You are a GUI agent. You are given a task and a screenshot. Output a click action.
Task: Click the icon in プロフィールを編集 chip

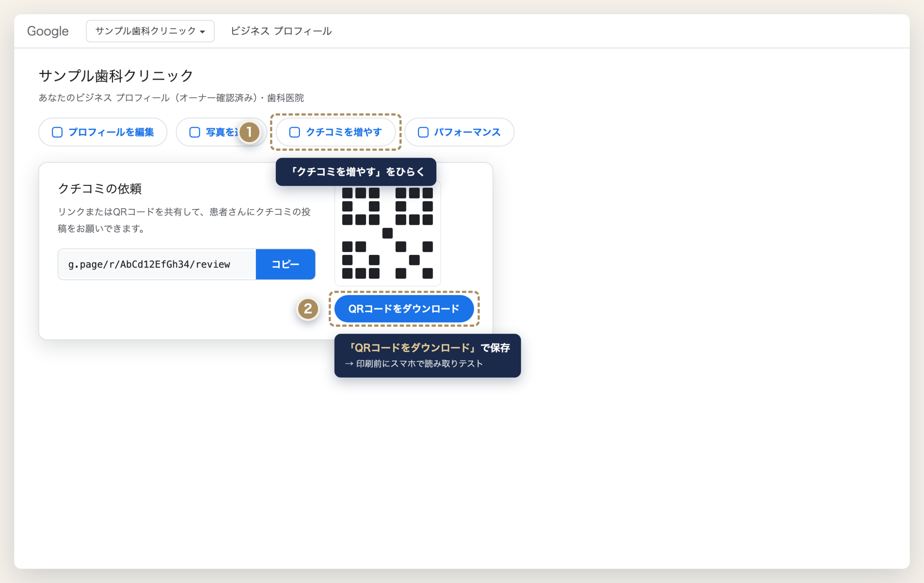point(57,132)
